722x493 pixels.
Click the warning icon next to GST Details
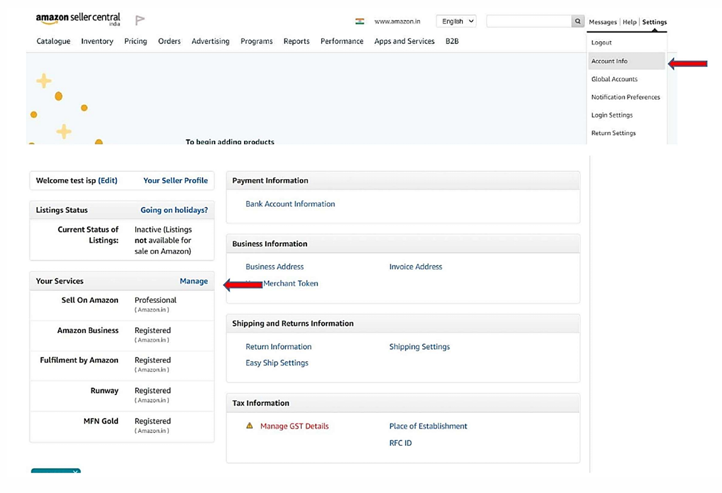[x=250, y=426]
